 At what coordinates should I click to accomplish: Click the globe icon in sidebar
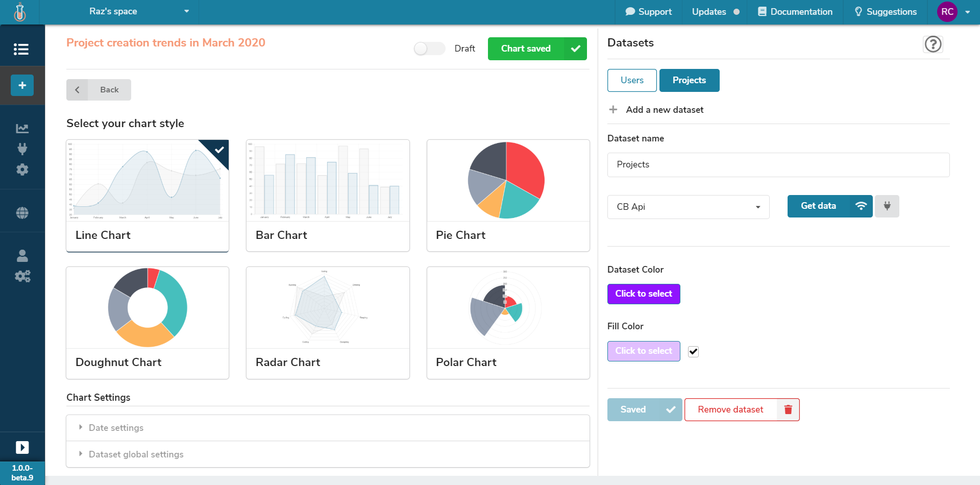(22, 213)
